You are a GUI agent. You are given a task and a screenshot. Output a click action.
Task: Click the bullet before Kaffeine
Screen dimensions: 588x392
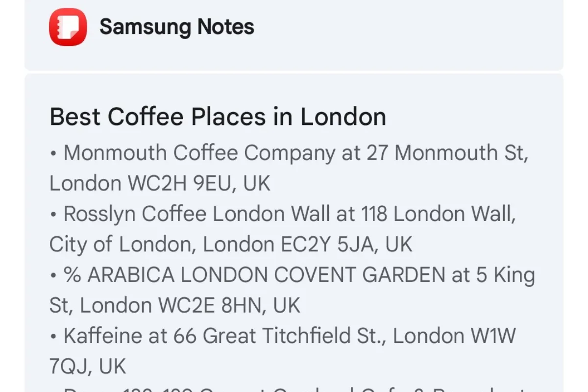click(x=53, y=337)
